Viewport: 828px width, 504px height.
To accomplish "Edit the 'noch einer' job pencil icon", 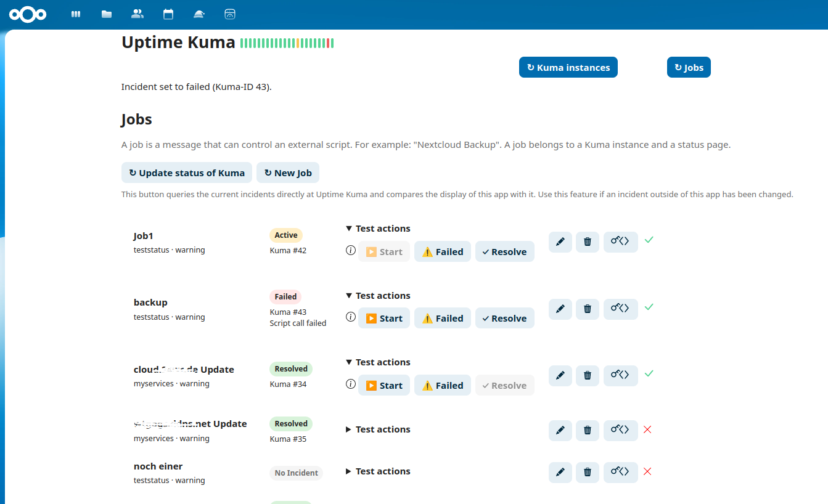I will [x=560, y=472].
